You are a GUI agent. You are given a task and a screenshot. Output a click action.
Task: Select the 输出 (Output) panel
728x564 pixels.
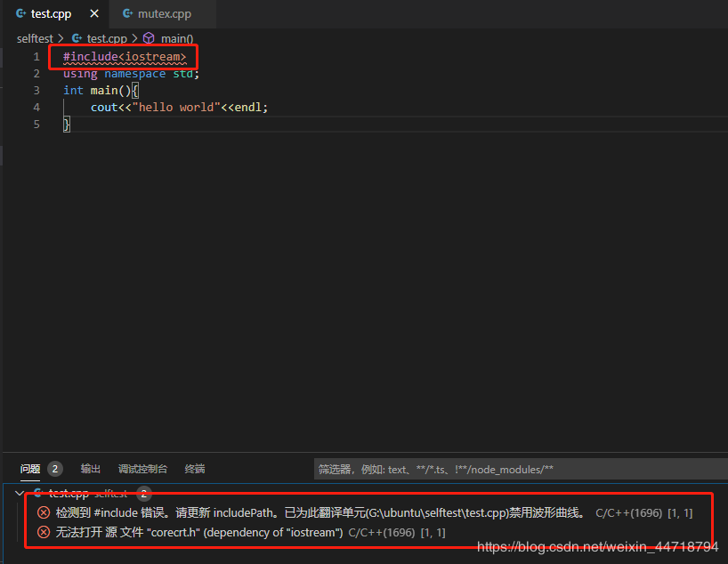(90, 469)
